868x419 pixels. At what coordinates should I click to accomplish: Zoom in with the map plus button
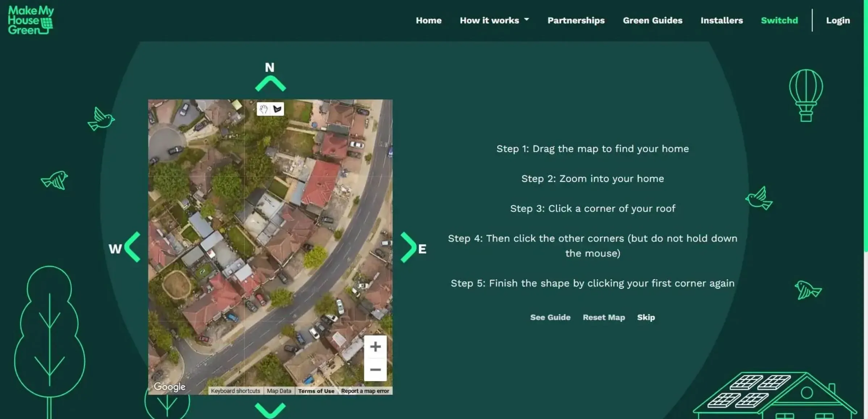pyautogui.click(x=375, y=347)
